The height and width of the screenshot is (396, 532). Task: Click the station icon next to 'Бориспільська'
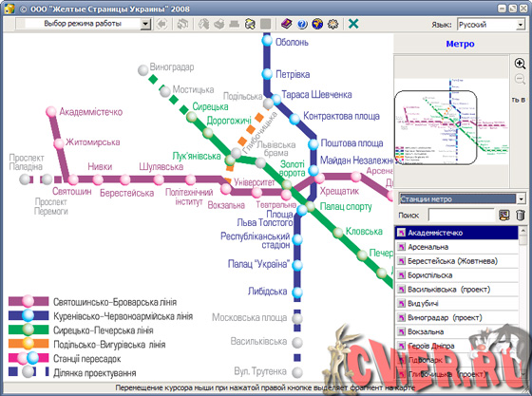402,275
